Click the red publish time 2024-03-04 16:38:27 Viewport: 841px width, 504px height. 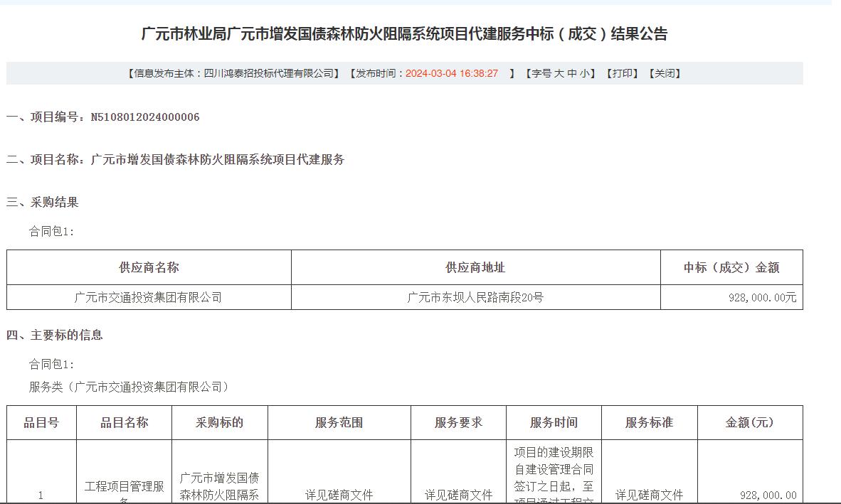click(452, 73)
